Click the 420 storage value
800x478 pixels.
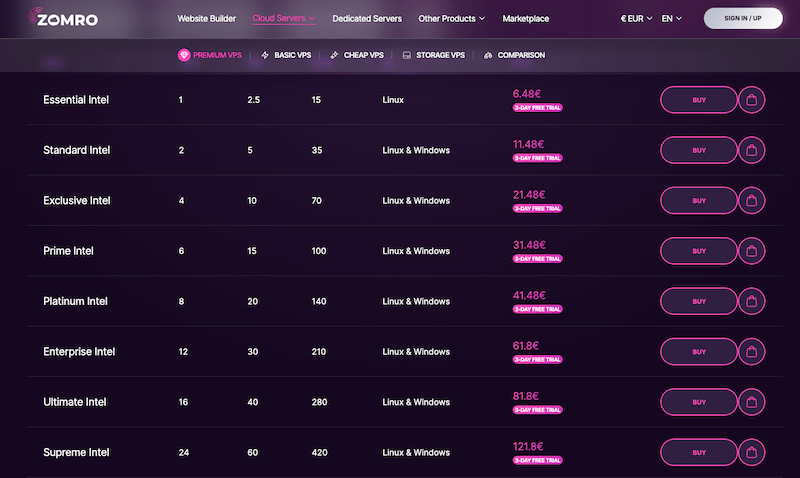319,452
